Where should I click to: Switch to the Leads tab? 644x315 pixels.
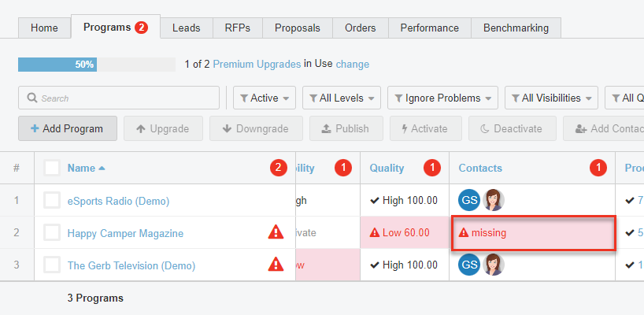point(186,28)
